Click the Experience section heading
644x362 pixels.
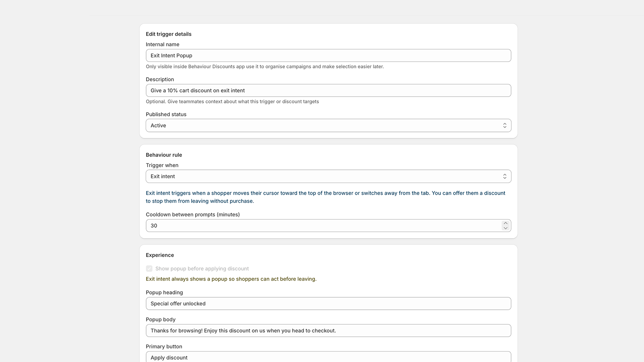coord(160,255)
